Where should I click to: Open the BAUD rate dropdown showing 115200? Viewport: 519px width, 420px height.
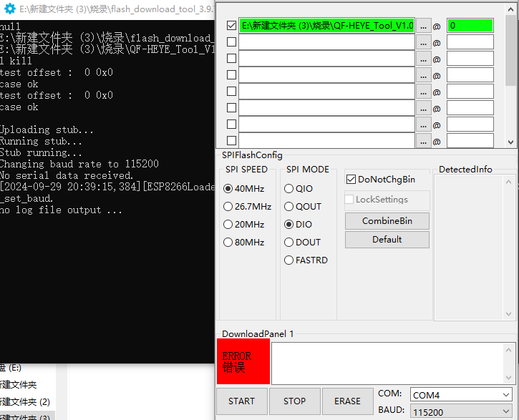(461, 412)
